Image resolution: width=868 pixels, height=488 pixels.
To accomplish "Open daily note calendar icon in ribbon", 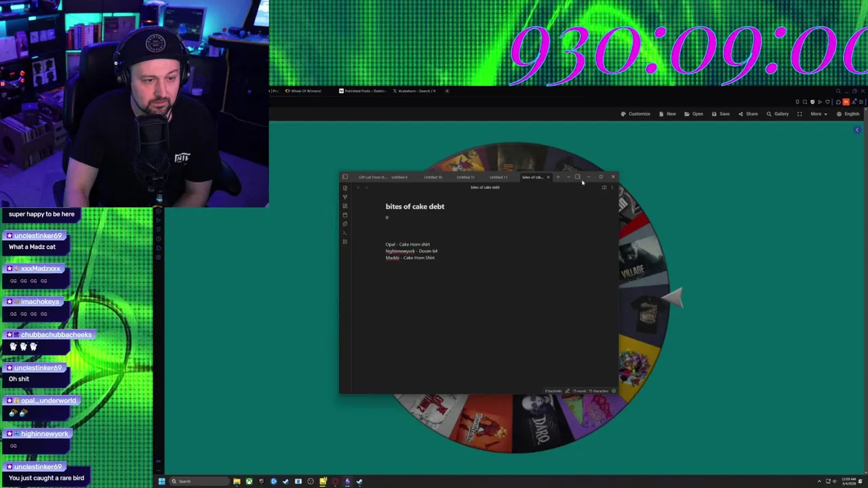I will 344,215.
